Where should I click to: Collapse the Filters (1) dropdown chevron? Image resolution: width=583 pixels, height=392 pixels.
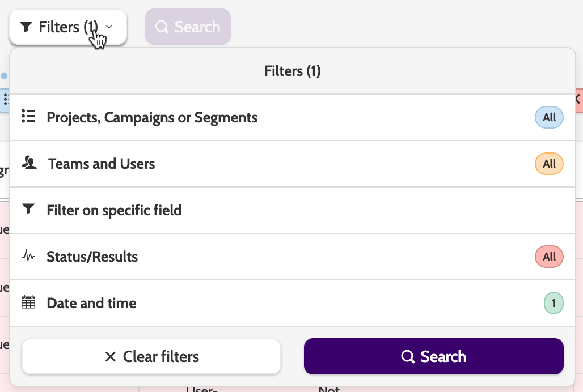point(109,27)
